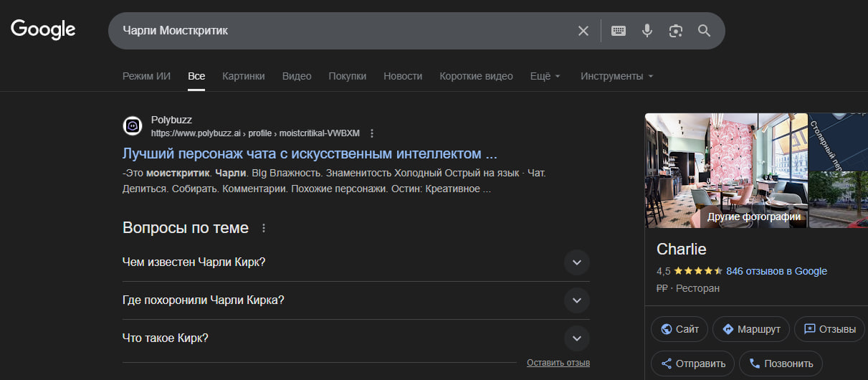Start voice search with microphone icon
868x380 pixels.
(647, 31)
